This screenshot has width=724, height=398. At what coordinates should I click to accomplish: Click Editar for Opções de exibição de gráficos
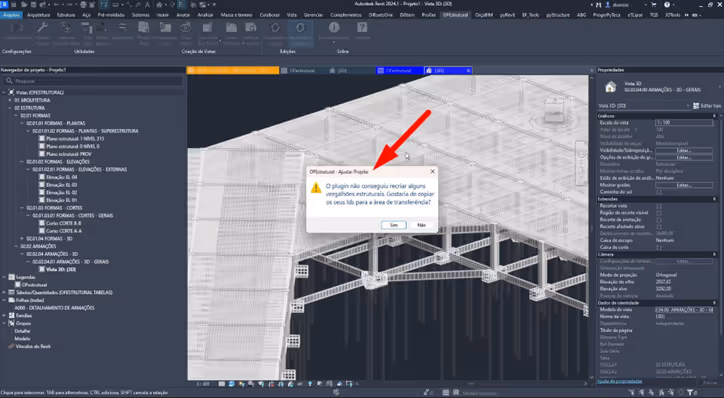point(683,157)
